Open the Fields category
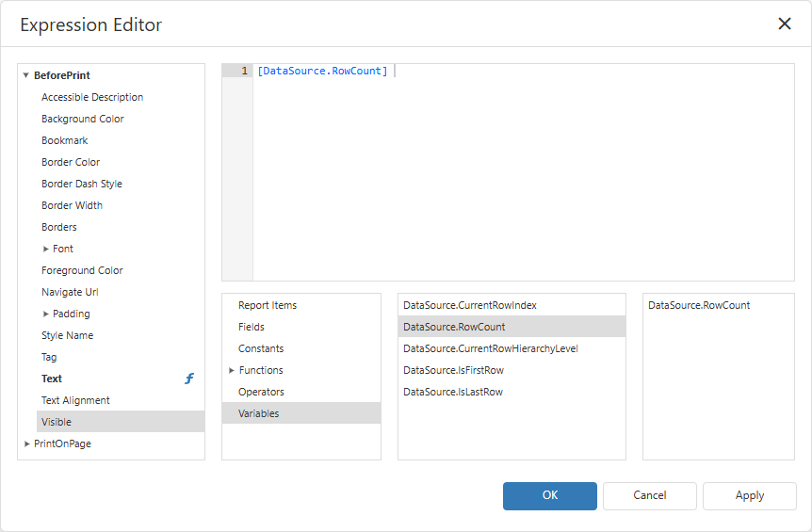Screen dimensions: 812x532 (252, 327)
